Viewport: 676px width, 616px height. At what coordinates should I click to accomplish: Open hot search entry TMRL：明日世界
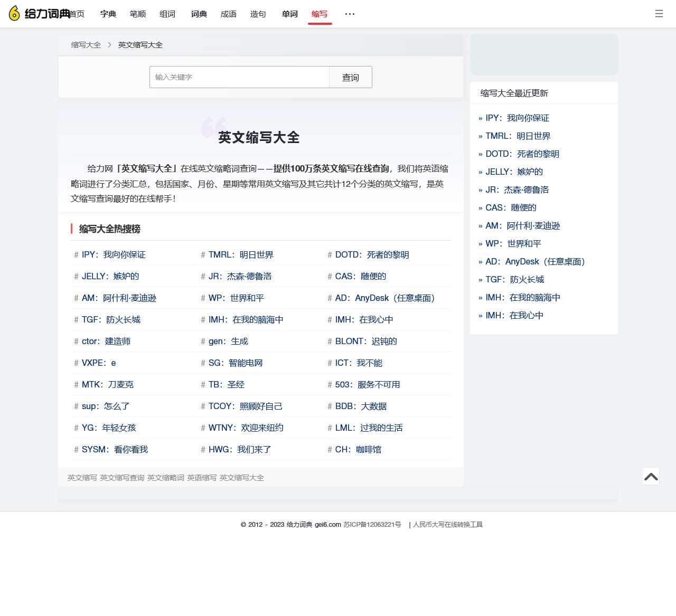click(x=241, y=255)
